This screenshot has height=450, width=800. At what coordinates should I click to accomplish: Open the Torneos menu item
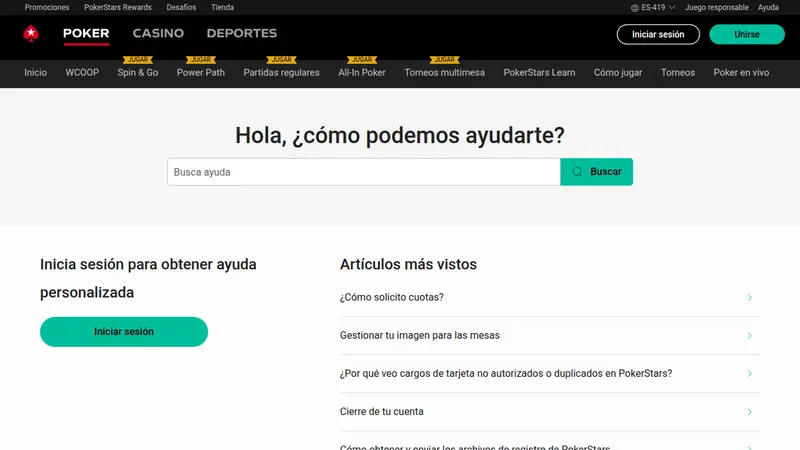coord(678,72)
